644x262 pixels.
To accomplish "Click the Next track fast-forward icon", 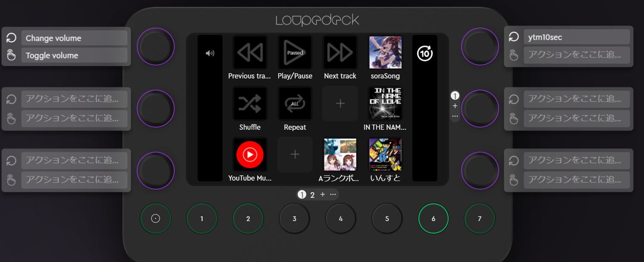I will tap(340, 53).
